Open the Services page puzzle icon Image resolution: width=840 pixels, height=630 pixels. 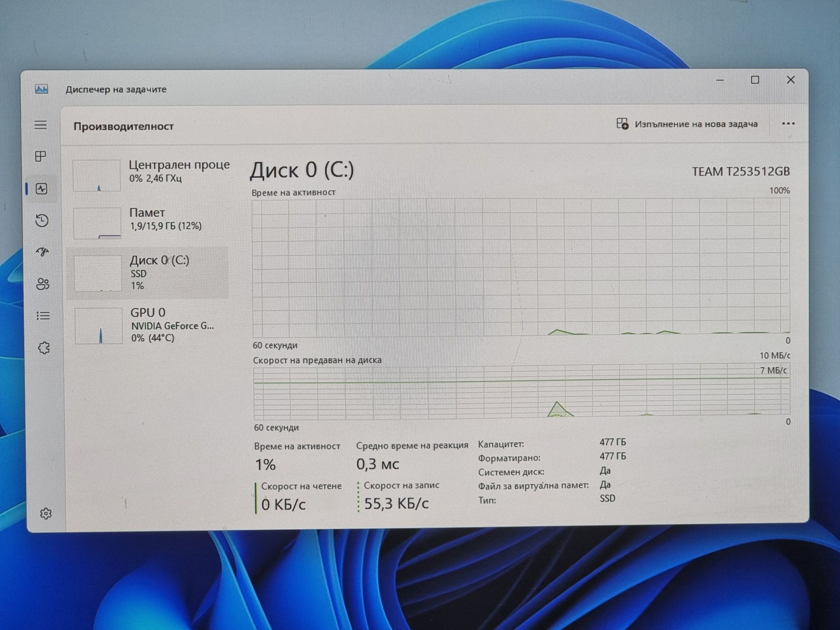point(44,348)
